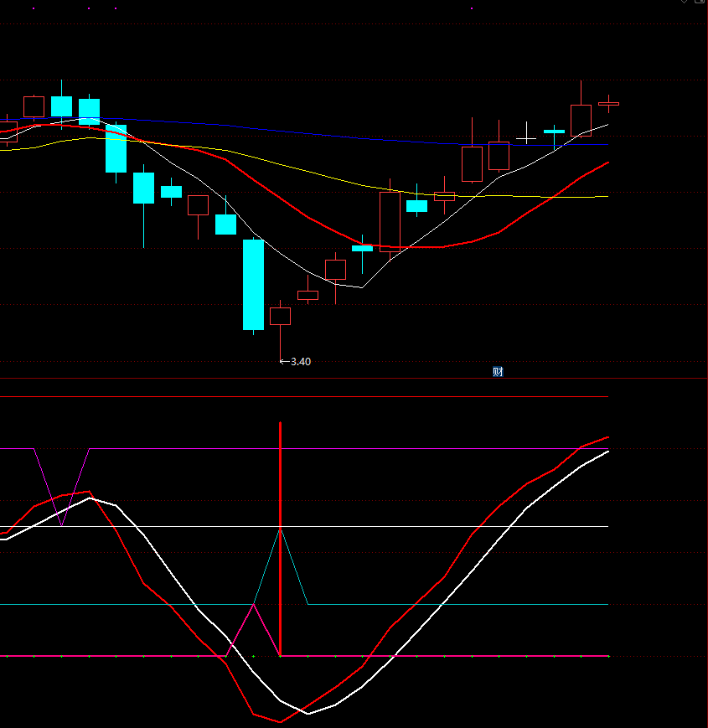Select the last red candlestick on the right
The height and width of the screenshot is (728, 708).
[608, 104]
